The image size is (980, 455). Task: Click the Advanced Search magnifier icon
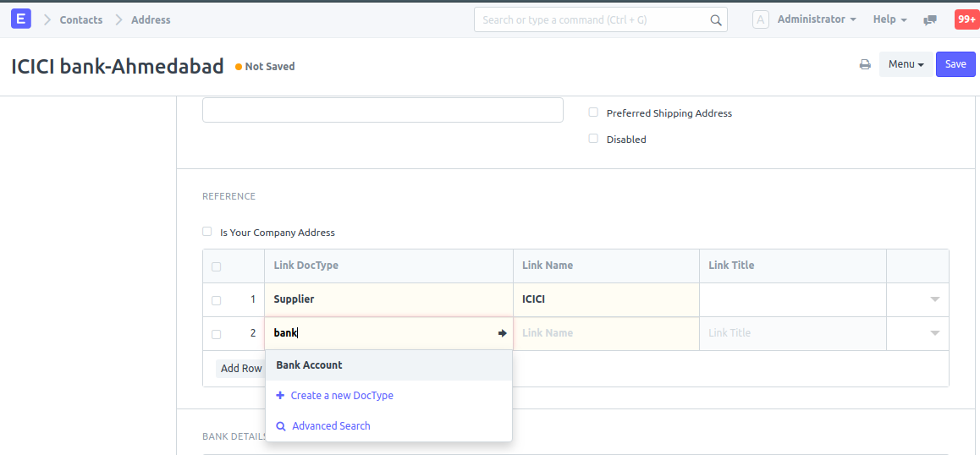pyautogui.click(x=281, y=426)
